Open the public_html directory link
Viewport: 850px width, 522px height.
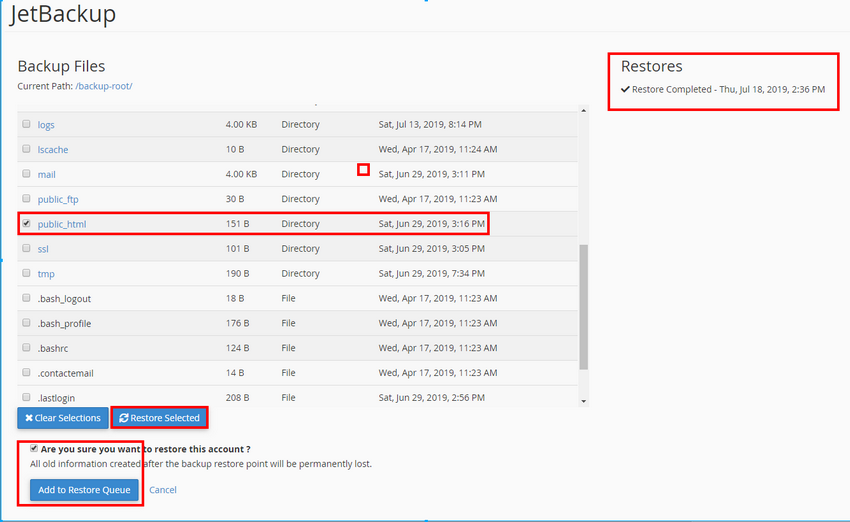(62, 224)
